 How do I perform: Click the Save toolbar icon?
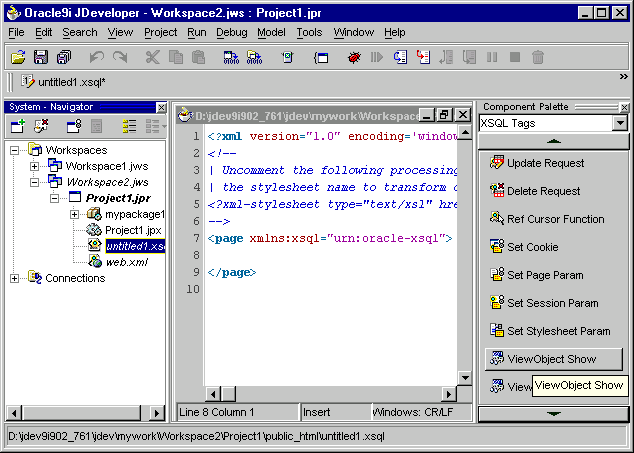tap(41, 57)
